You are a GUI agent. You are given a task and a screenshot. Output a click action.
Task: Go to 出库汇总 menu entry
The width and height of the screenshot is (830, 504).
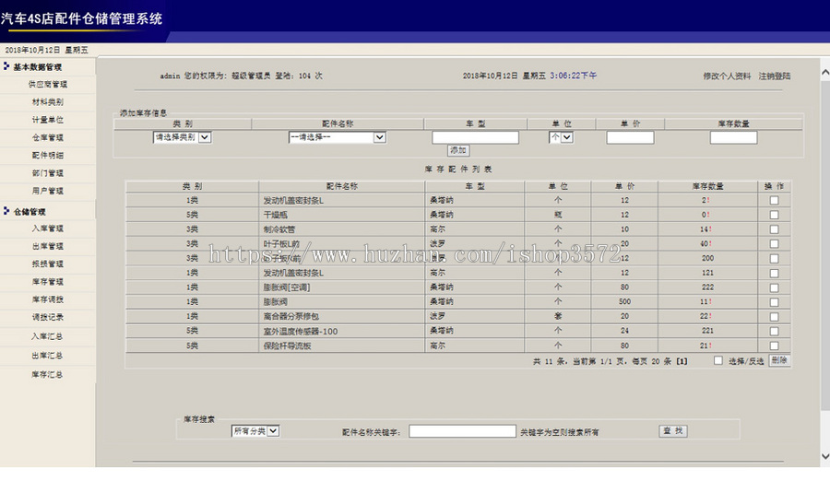pos(47,356)
